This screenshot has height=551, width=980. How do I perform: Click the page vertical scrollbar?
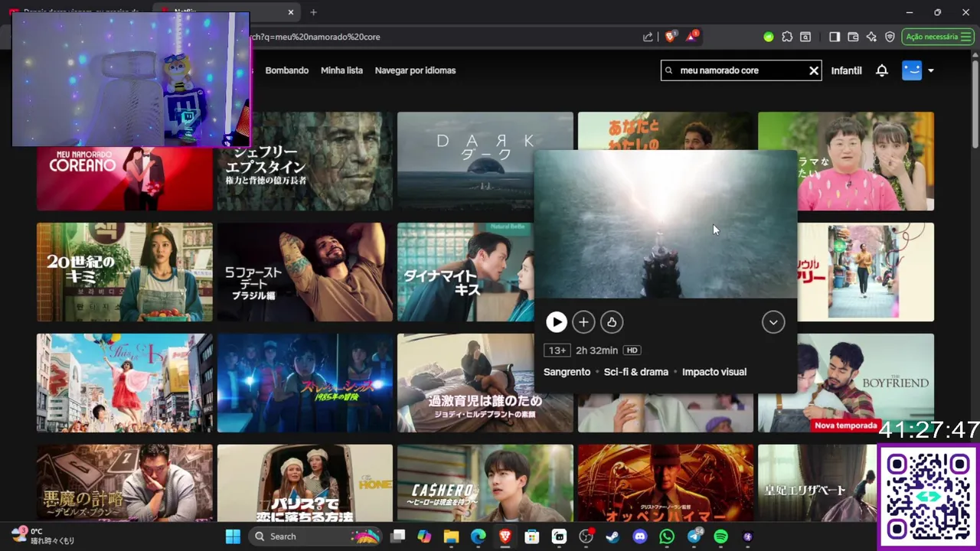[x=975, y=103]
